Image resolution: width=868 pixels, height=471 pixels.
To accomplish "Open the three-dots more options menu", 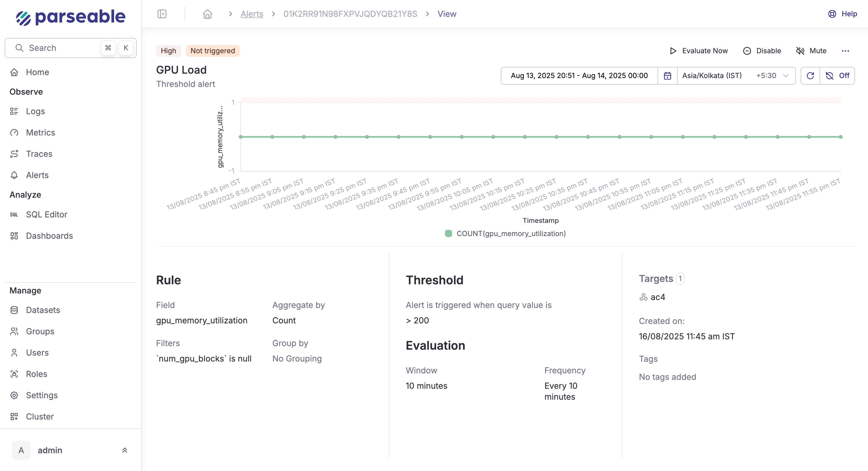I will 845,51.
